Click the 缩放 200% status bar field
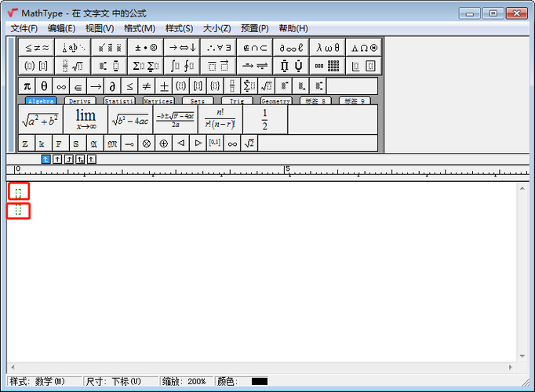The width and height of the screenshot is (535, 392). pos(185,381)
